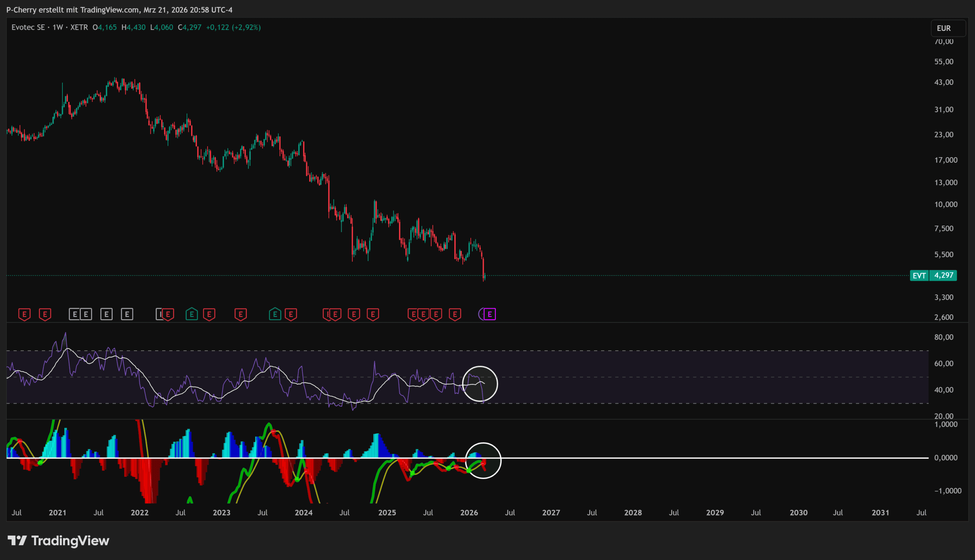Click the last red earnings marker before 2026
Image resolution: width=975 pixels, height=560 pixels.
coord(455,314)
